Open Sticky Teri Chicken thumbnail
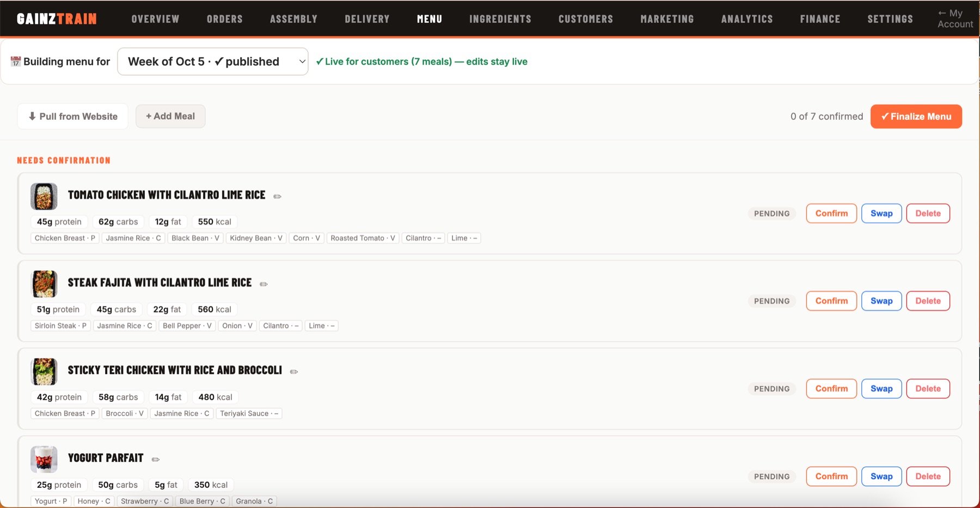The height and width of the screenshot is (508, 980). click(x=44, y=372)
